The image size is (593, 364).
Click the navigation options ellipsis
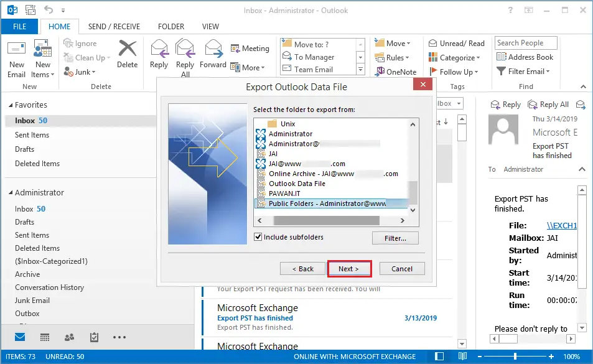click(x=119, y=337)
